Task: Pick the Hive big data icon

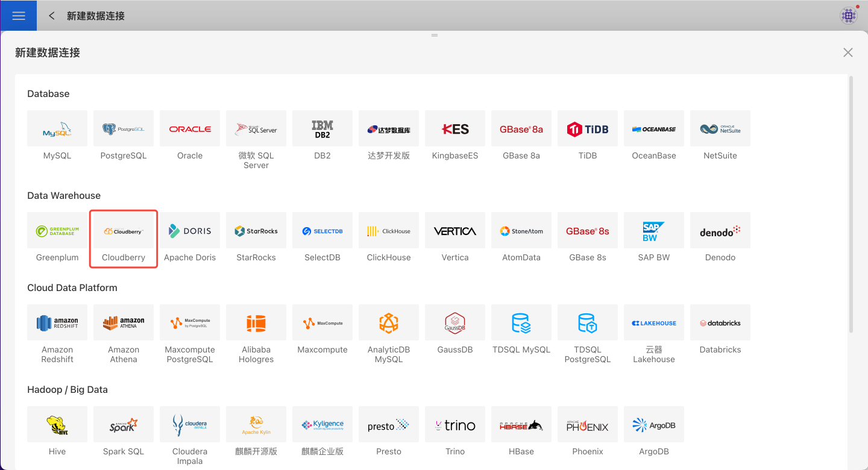Action: click(57, 425)
